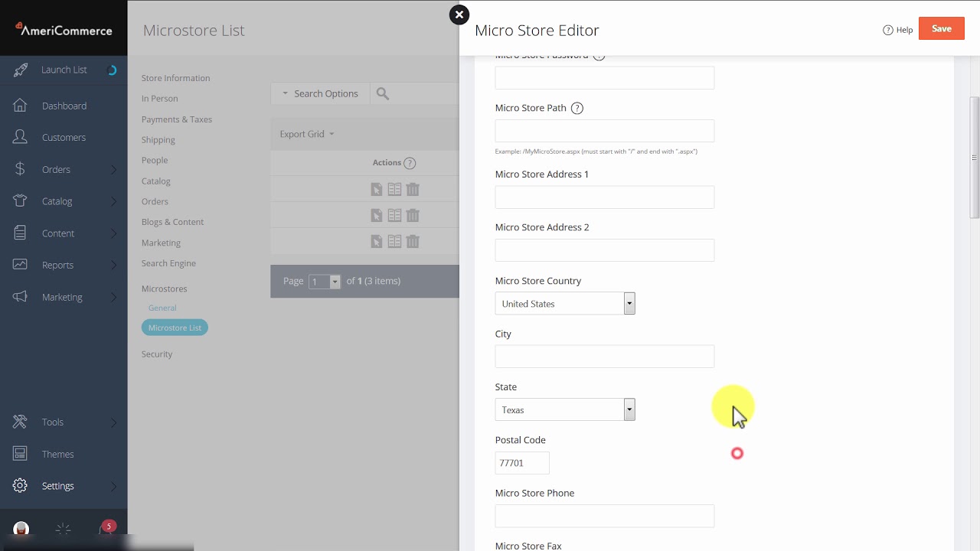Click edit icon in second grid row
The height and width of the screenshot is (551, 980).
(377, 216)
